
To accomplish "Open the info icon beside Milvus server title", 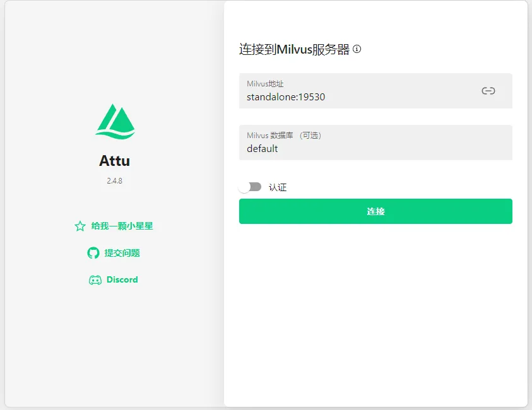I will coord(357,49).
